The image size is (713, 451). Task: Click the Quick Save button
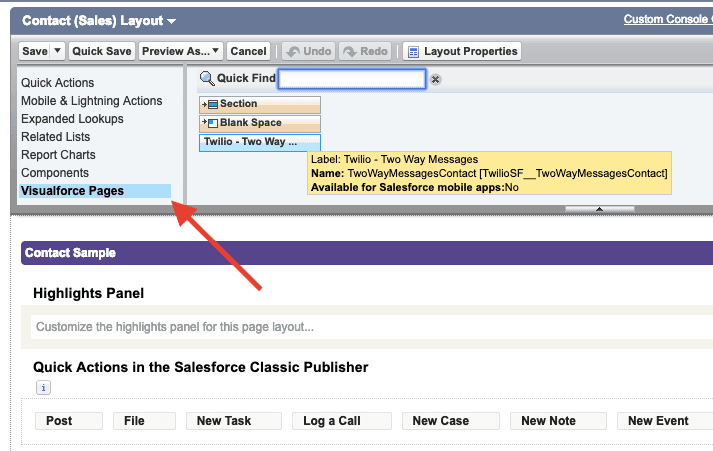102,51
